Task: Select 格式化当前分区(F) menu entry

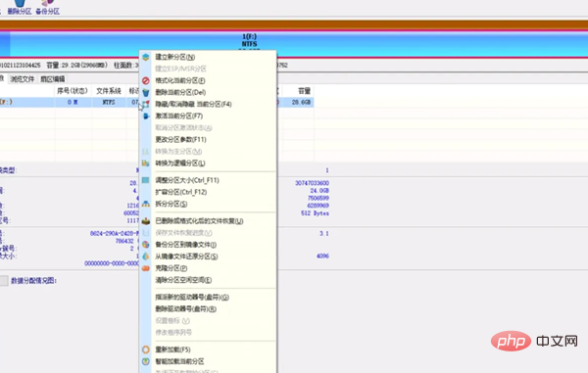Action: point(180,80)
